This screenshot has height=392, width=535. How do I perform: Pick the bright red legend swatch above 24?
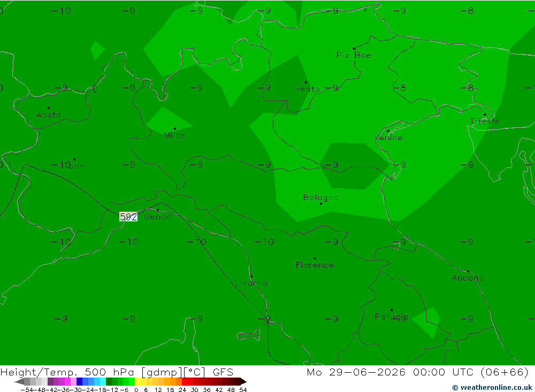click(185, 382)
